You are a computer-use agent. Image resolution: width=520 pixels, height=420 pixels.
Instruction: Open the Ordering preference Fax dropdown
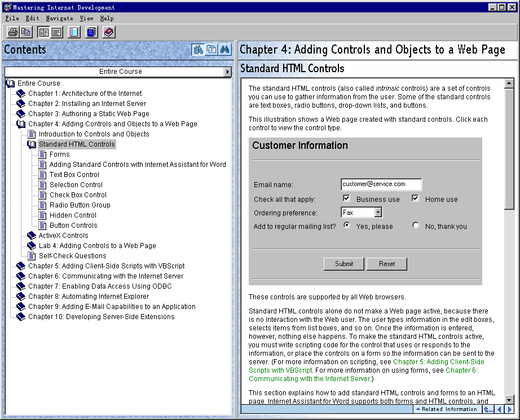point(378,212)
